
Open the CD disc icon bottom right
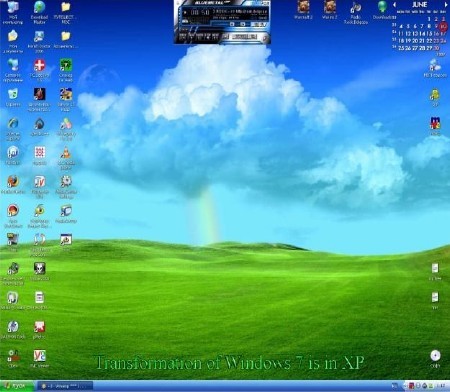click(435, 356)
